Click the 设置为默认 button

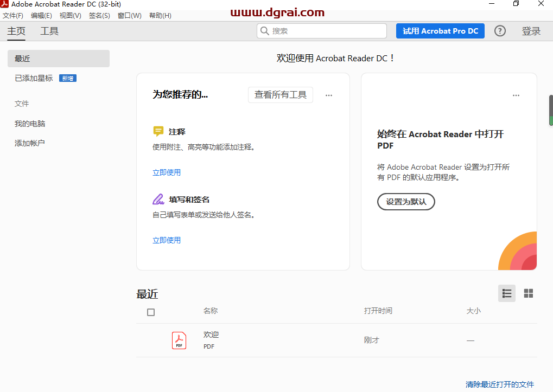(406, 202)
